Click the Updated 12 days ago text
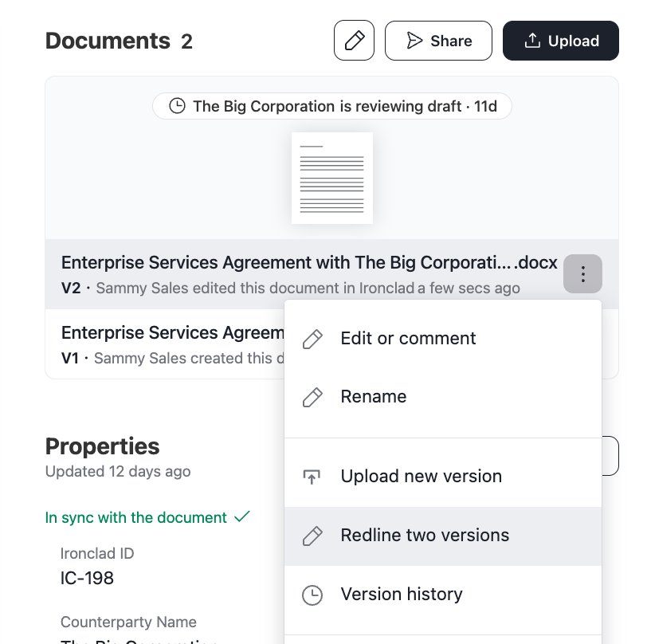Viewport: 647px width, 644px height. click(x=118, y=471)
